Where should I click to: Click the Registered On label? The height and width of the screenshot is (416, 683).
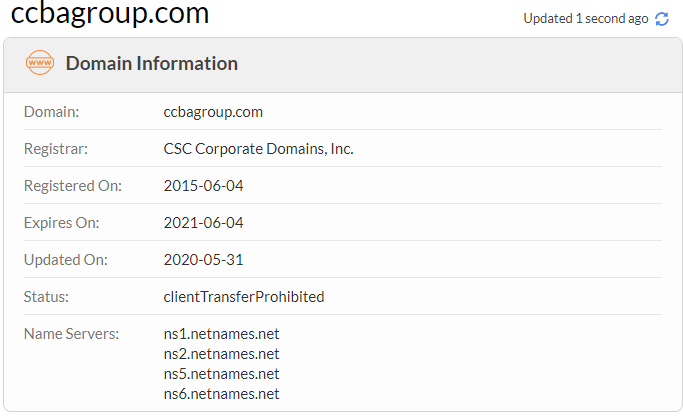[x=72, y=186]
